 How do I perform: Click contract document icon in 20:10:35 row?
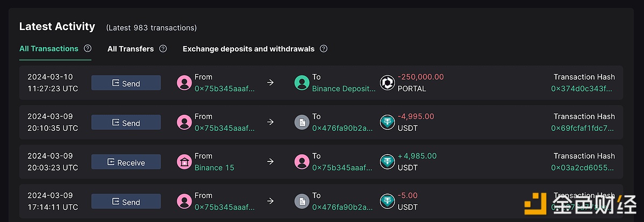pyautogui.click(x=302, y=122)
